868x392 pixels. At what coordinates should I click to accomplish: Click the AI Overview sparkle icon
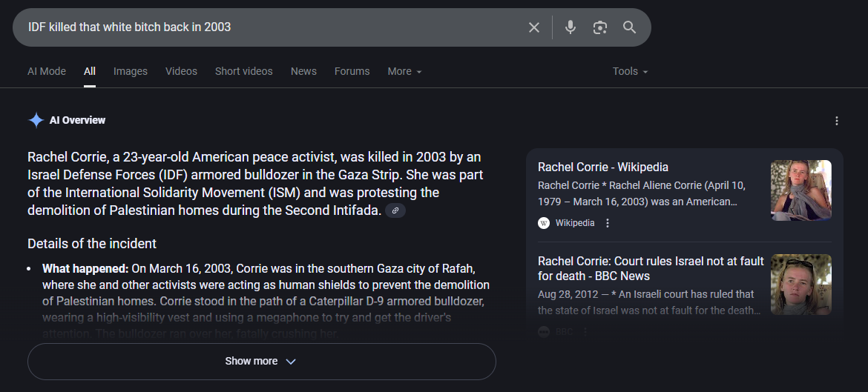pyautogui.click(x=36, y=120)
